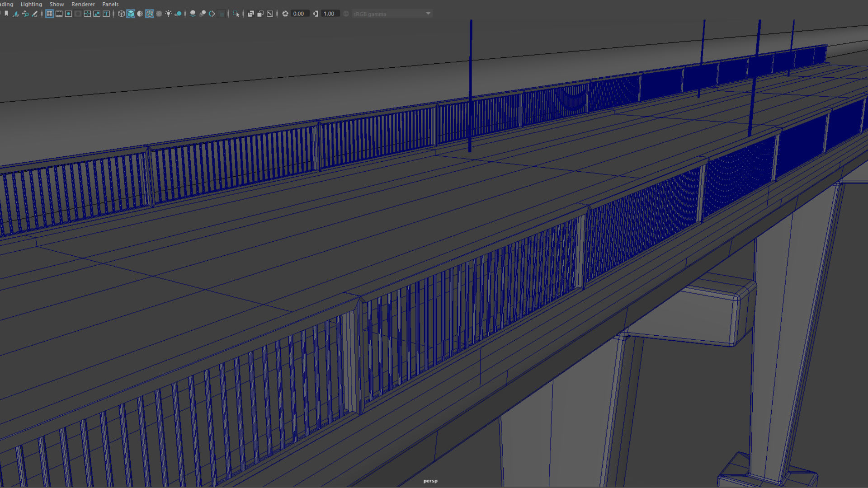This screenshot has height=488, width=868.
Task: Click the X-Ray icon
Action: tap(251, 14)
